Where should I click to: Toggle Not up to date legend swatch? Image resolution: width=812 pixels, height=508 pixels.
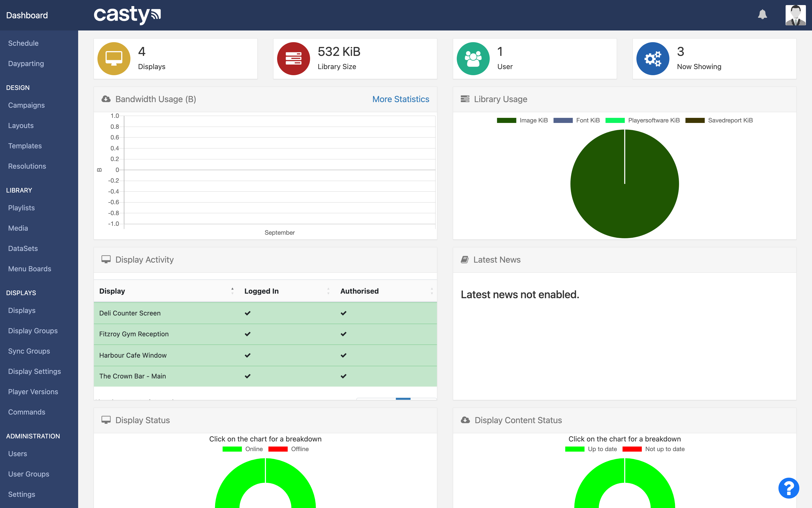coord(632,449)
